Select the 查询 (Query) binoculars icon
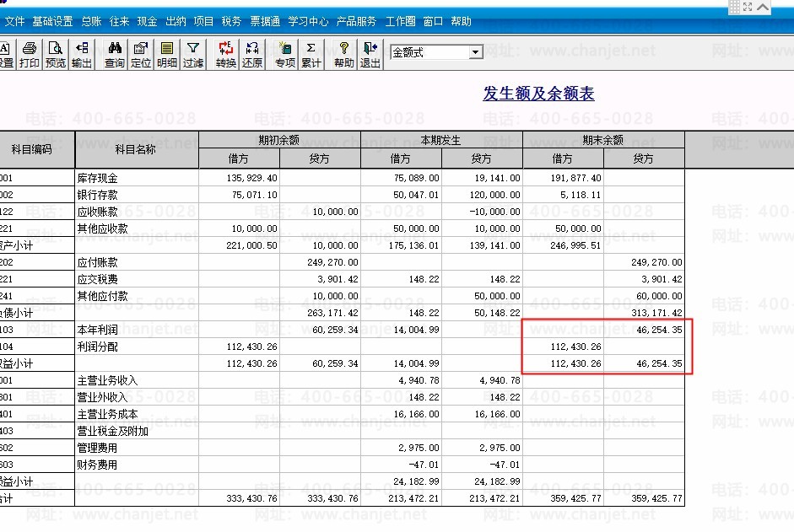Image resolution: width=794 pixels, height=532 pixels. click(x=115, y=55)
